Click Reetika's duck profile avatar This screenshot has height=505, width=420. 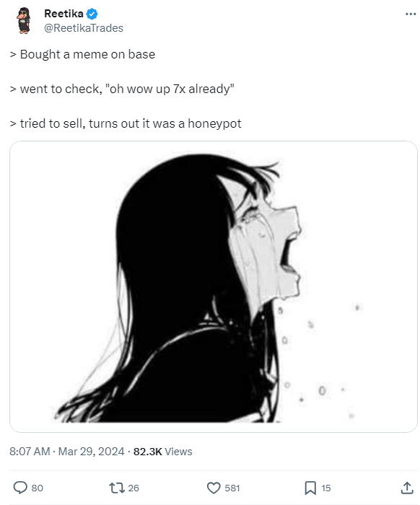point(24,20)
